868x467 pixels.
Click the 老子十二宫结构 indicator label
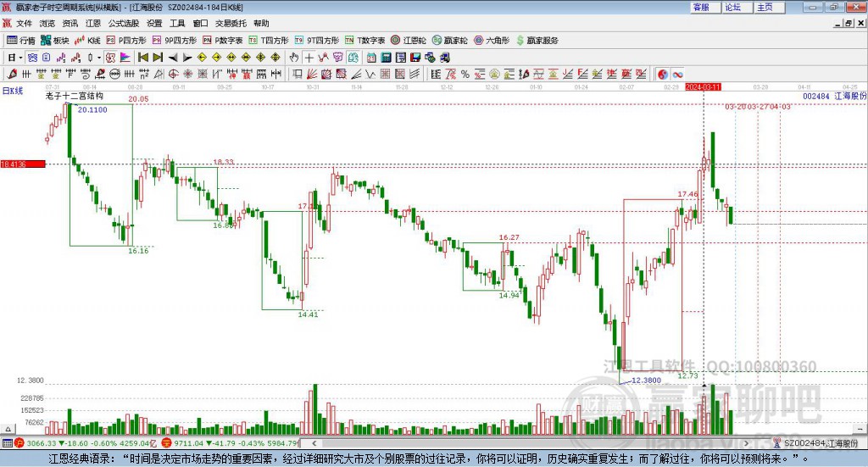[75, 96]
